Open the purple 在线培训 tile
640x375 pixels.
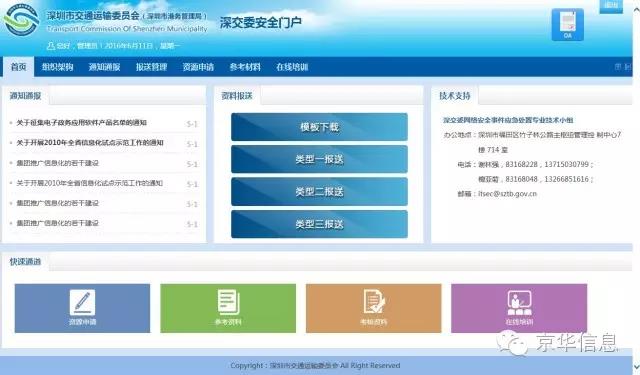pyautogui.click(x=519, y=308)
